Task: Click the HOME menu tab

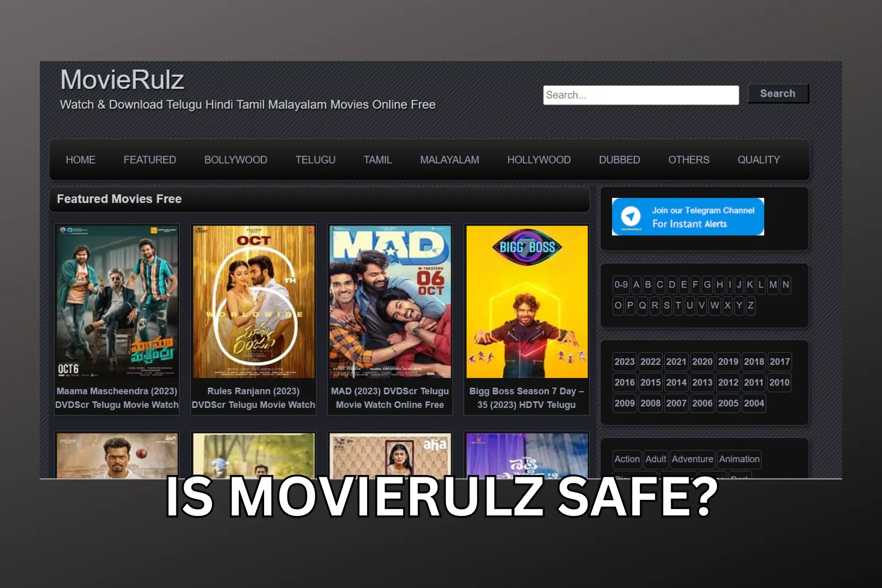Action: coord(80,159)
